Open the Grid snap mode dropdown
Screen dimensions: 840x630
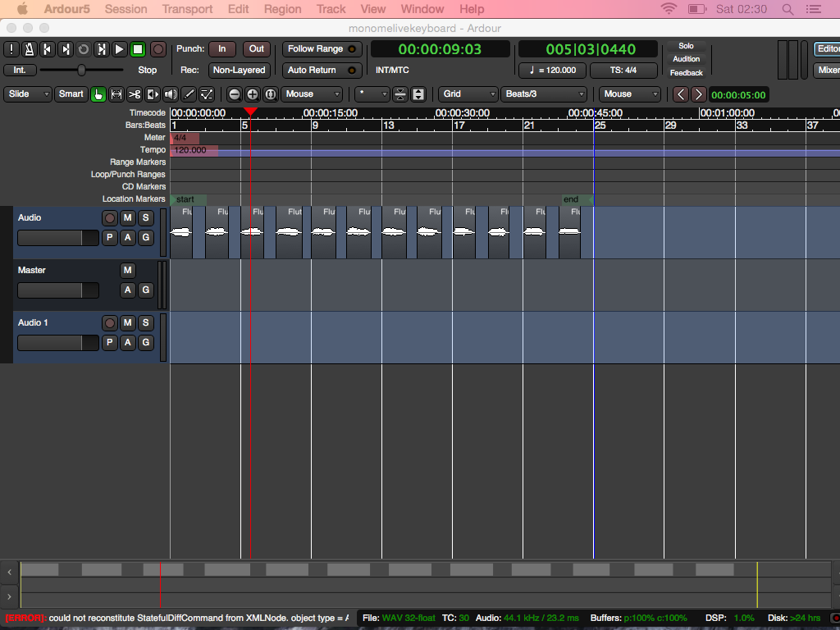pyautogui.click(x=468, y=94)
